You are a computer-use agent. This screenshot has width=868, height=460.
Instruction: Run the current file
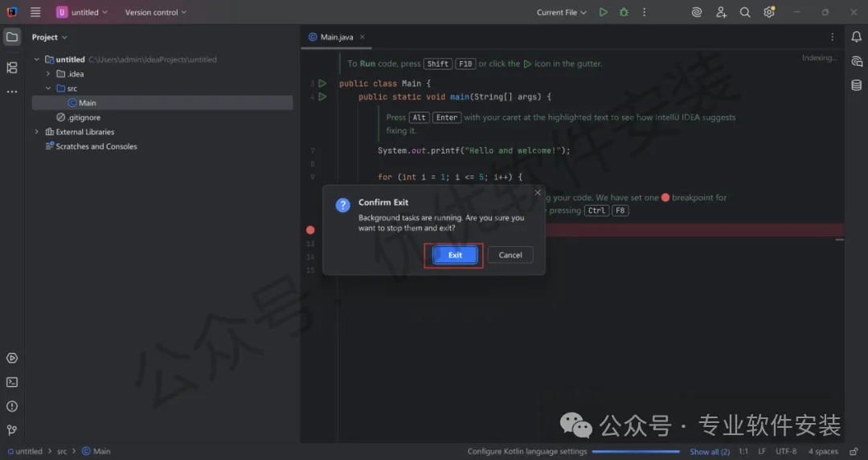603,11
